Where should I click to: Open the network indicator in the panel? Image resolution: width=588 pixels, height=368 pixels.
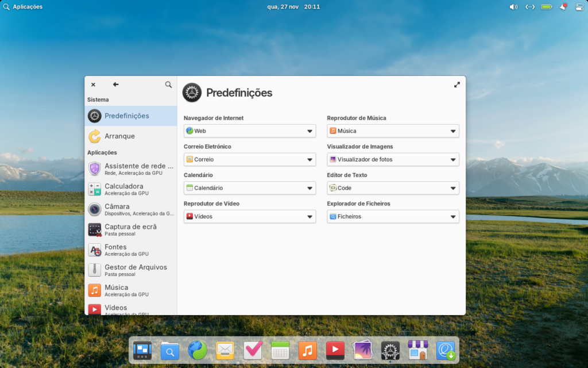tap(530, 7)
